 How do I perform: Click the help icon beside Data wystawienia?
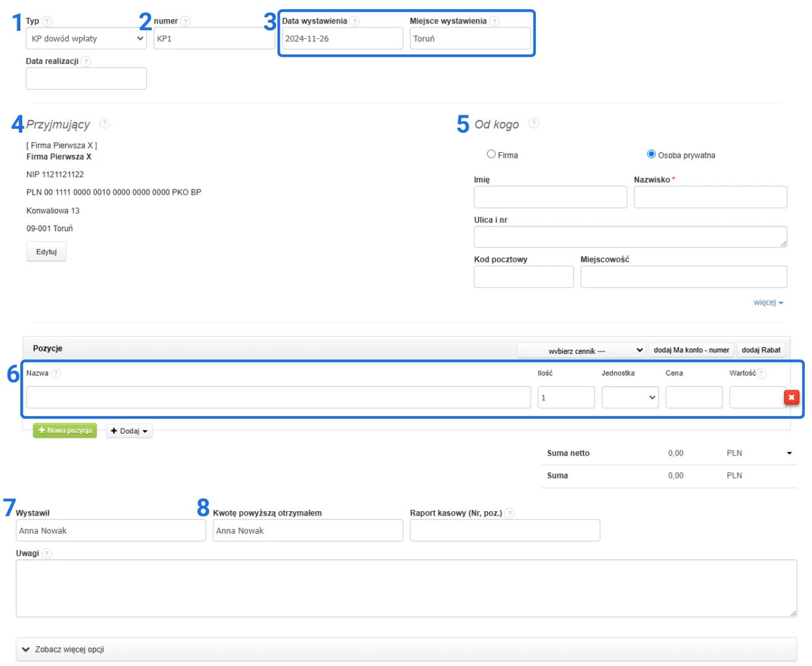tap(355, 22)
